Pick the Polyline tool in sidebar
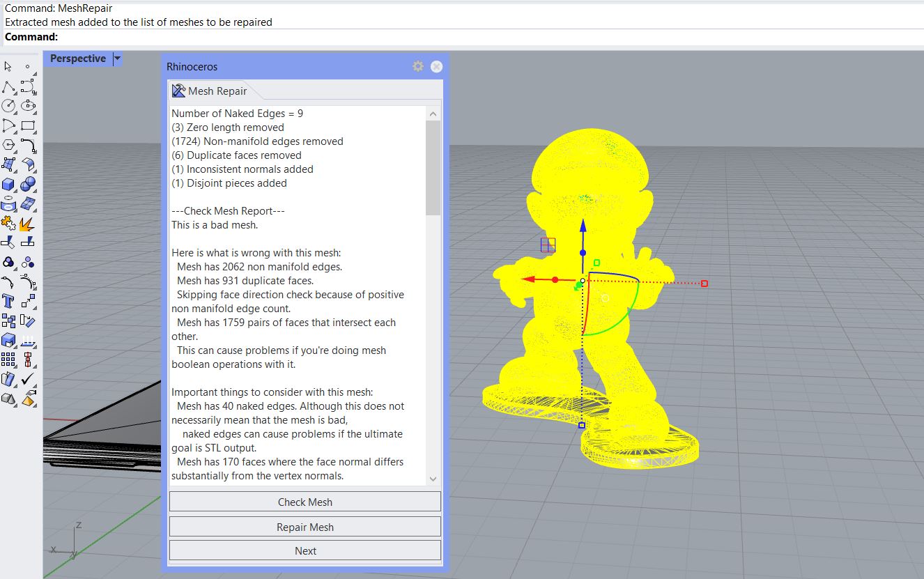This screenshot has height=579, width=924. point(8,87)
